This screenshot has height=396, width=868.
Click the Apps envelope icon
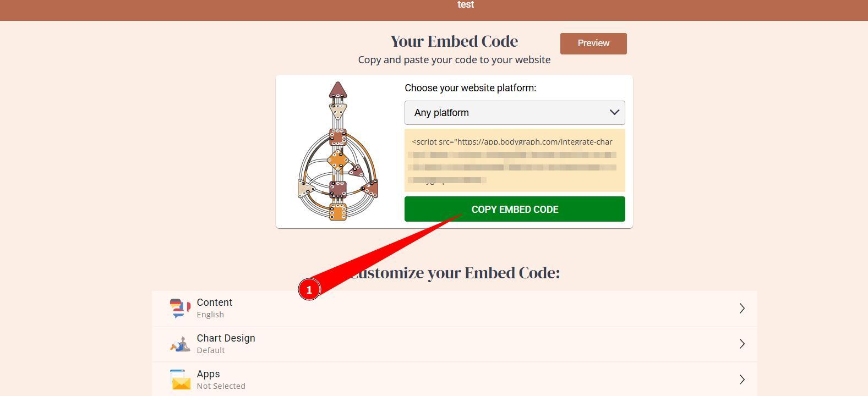click(180, 380)
